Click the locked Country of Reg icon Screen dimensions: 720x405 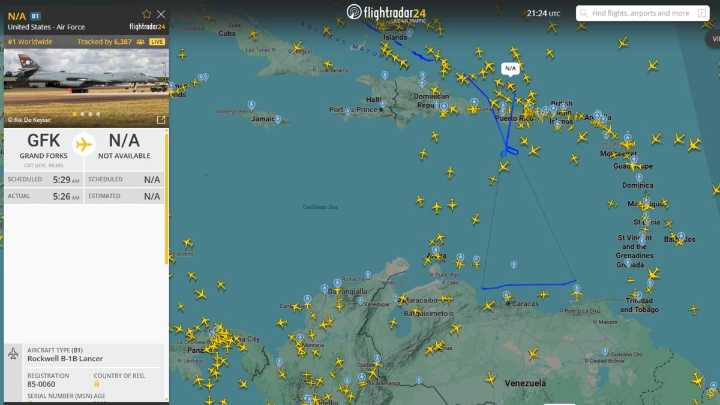[x=97, y=384]
